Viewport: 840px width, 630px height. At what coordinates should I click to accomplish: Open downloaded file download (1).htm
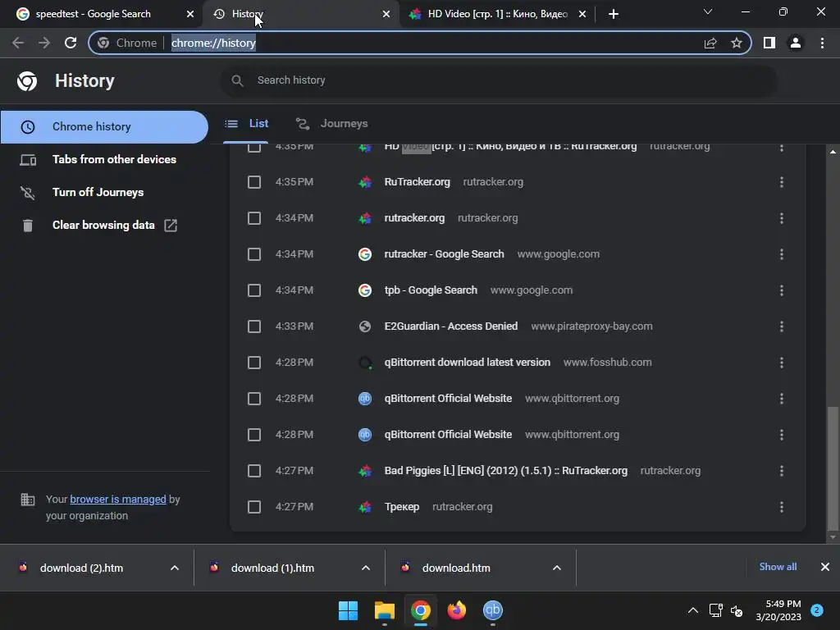coord(272,568)
